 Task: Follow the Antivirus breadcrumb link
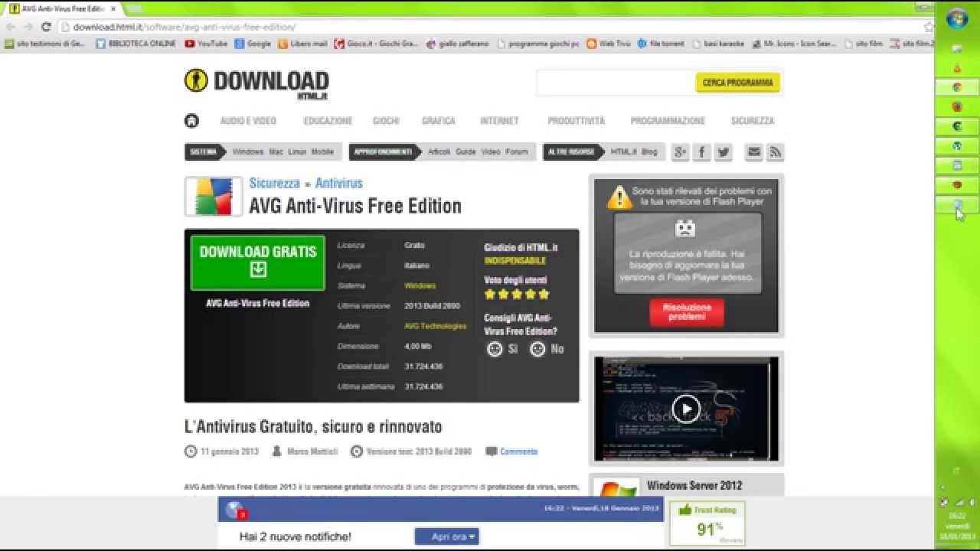click(x=339, y=183)
